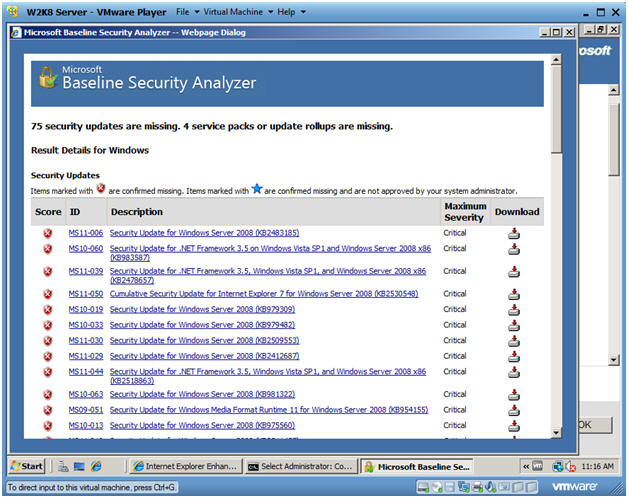
Task: Click the dialog vertical scrollbar thumb
Action: pyautogui.click(x=556, y=109)
